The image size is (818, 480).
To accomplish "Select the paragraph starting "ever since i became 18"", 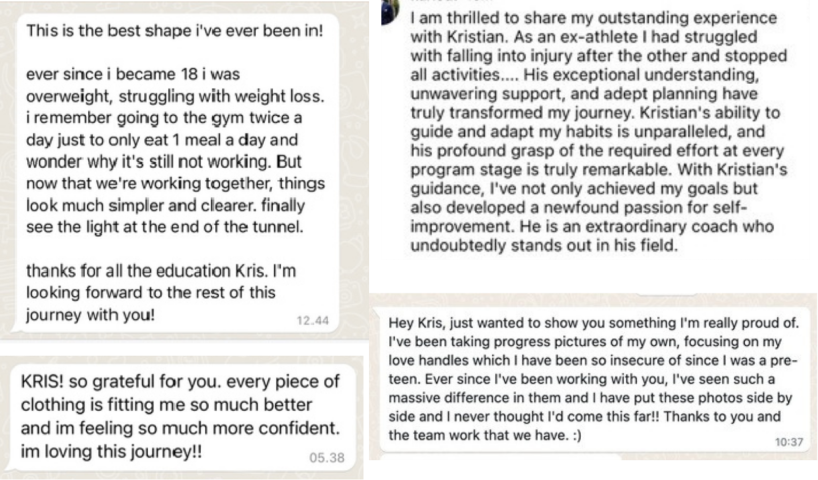I will click(175, 150).
